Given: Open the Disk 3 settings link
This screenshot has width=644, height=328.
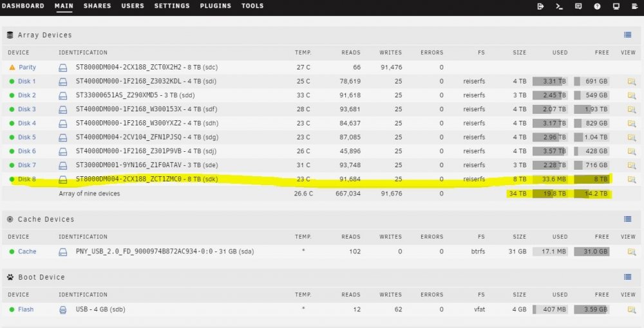Looking at the screenshot, I should pyautogui.click(x=26, y=109).
